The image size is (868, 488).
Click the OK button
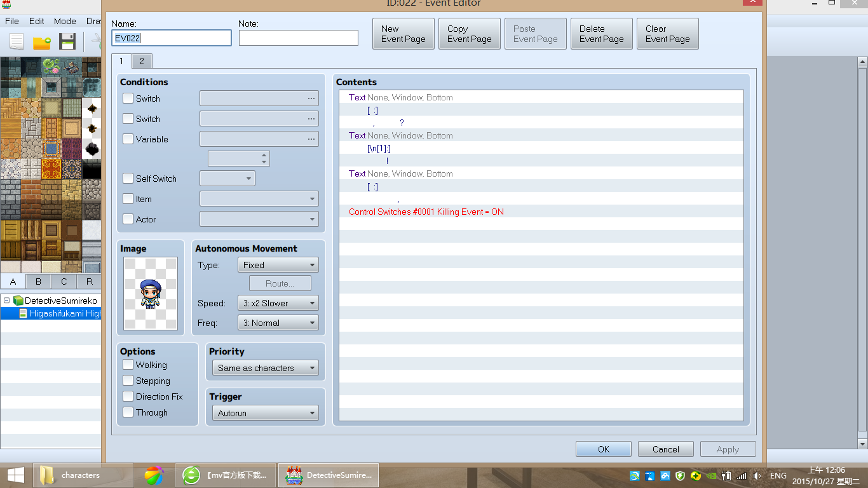(x=604, y=449)
